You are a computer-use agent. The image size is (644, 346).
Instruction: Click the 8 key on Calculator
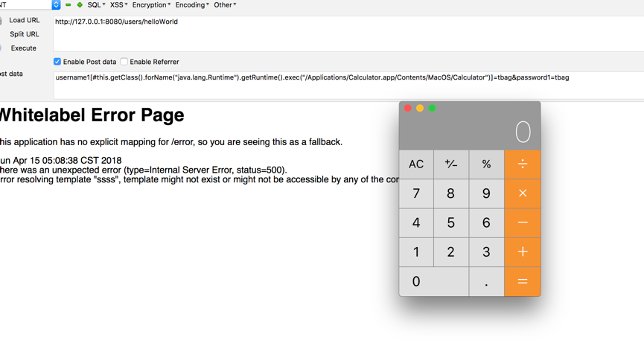pos(451,193)
